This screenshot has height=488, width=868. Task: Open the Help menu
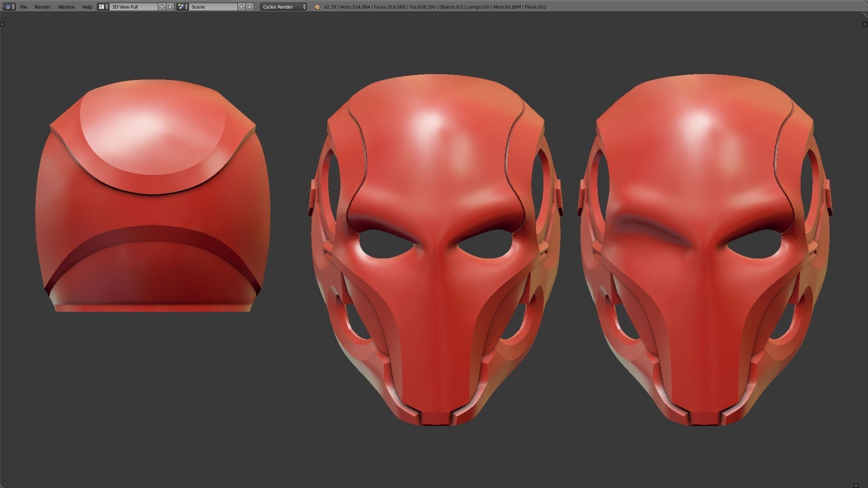point(87,7)
